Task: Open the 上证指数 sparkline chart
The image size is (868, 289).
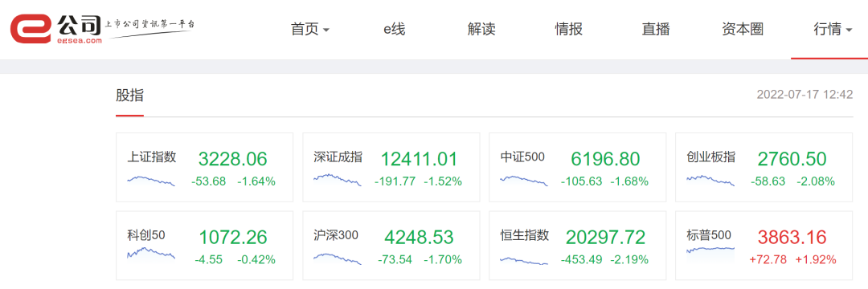Action: 151,180
